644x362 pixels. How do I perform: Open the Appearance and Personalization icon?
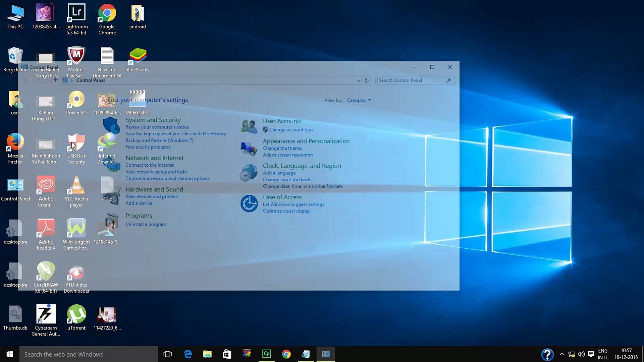[x=249, y=148]
